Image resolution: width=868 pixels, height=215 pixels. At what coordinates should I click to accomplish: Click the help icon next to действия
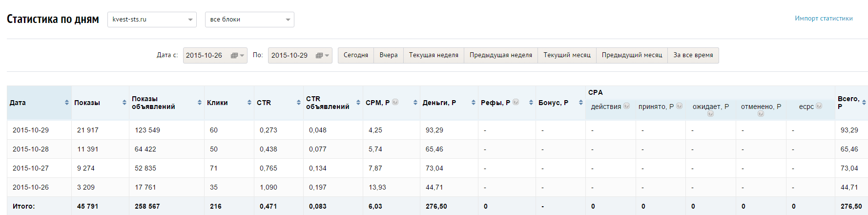click(627, 106)
